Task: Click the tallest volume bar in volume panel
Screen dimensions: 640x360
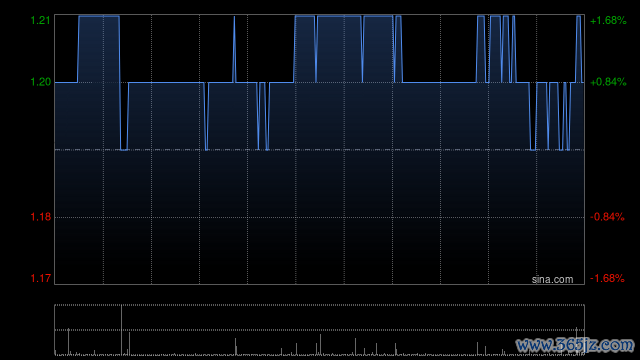Action: tap(121, 330)
